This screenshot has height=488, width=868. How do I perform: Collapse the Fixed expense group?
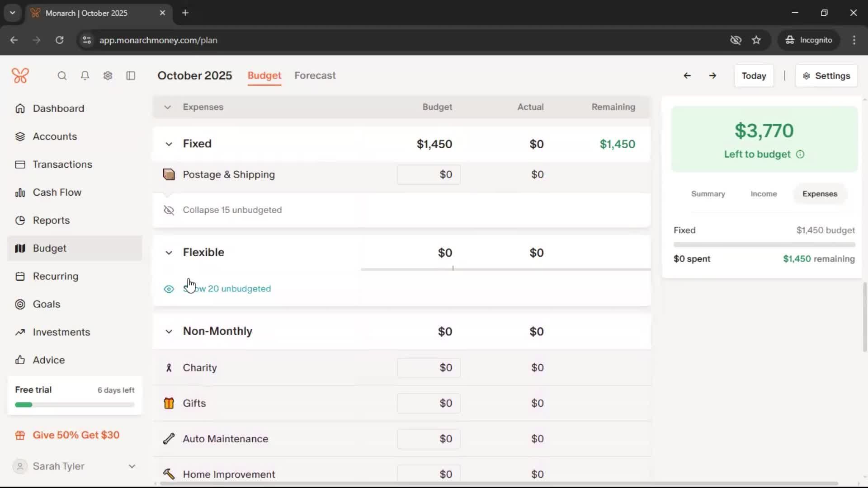tap(169, 144)
